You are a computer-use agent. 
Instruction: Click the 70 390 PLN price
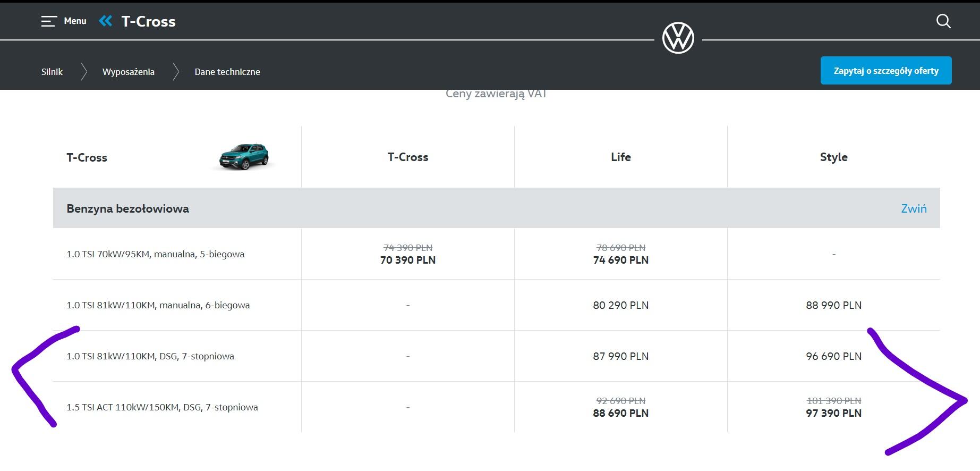point(408,260)
